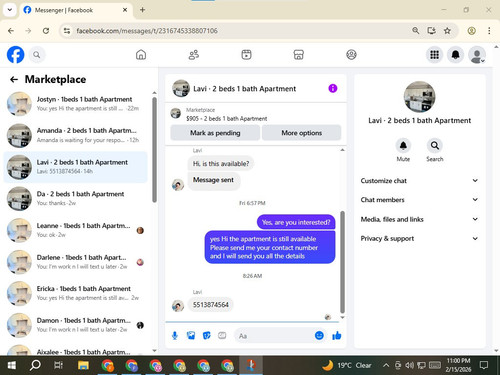
Task: Bookmark this page with the star icon
Action: 447,31
